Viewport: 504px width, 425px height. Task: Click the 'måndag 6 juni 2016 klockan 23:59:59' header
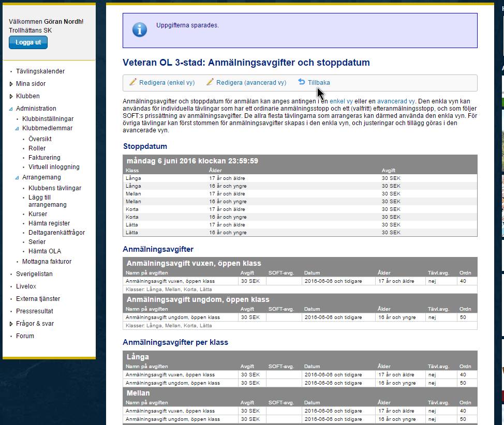[192, 161]
